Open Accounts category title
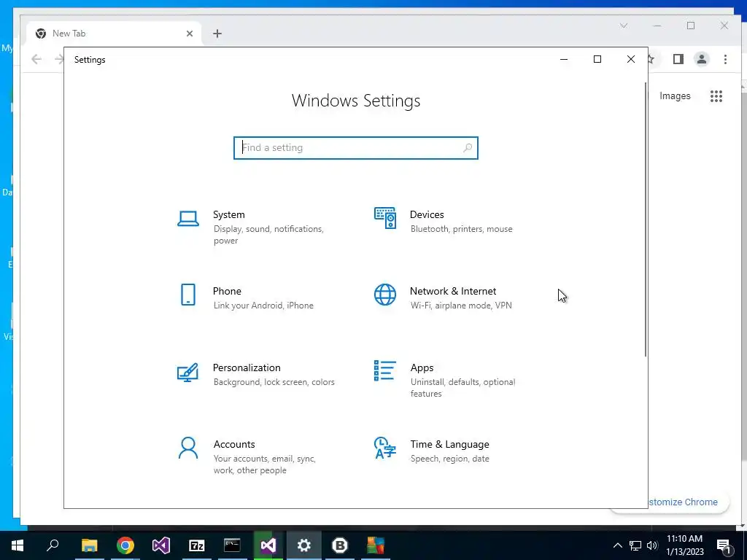The width and height of the screenshot is (747, 560). [234, 444]
